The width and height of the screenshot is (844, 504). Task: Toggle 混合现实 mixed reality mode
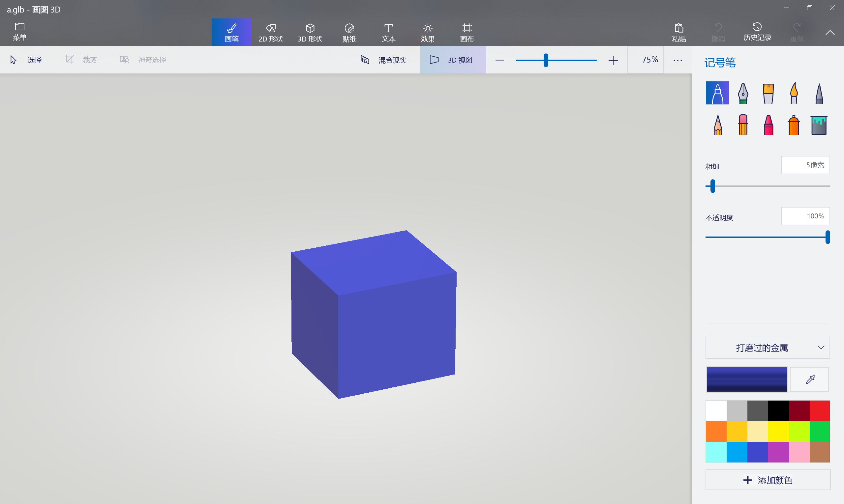click(x=383, y=60)
